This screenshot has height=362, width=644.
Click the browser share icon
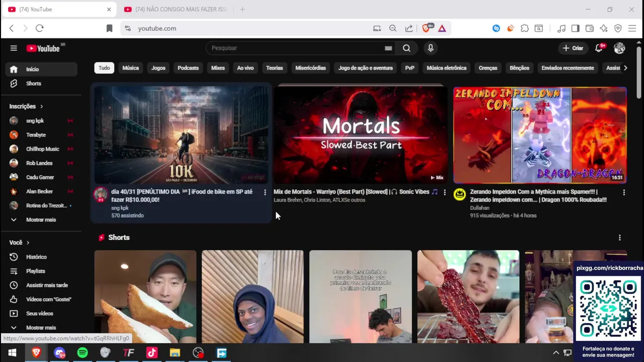pyautogui.click(x=409, y=29)
